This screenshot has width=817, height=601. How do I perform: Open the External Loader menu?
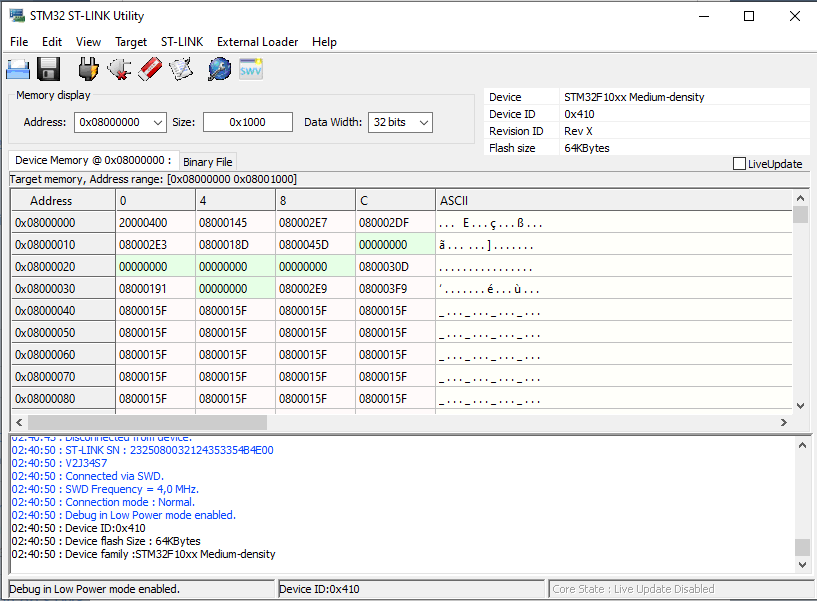click(257, 42)
